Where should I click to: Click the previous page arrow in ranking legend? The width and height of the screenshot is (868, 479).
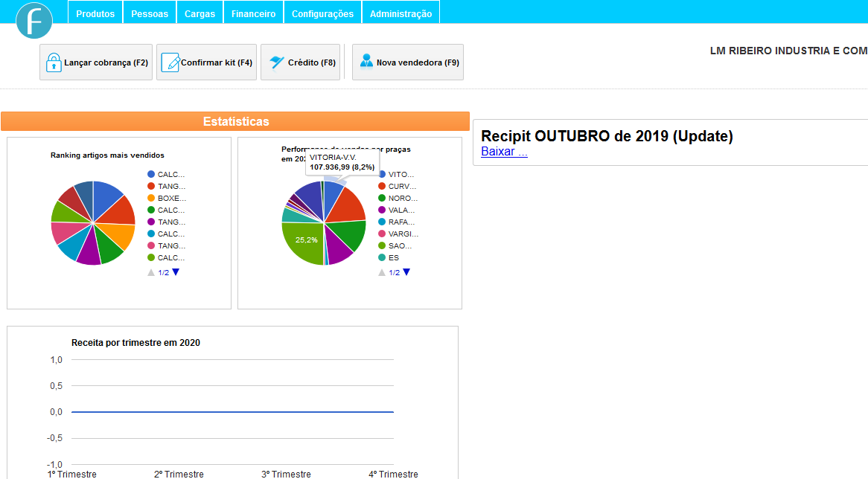click(151, 272)
